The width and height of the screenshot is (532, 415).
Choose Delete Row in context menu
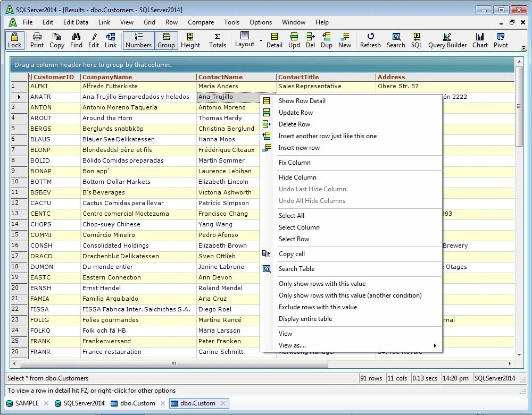[351, 124]
